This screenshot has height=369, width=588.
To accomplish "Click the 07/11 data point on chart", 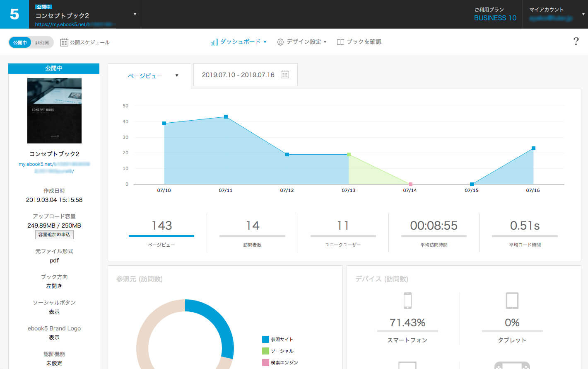I will click(226, 117).
